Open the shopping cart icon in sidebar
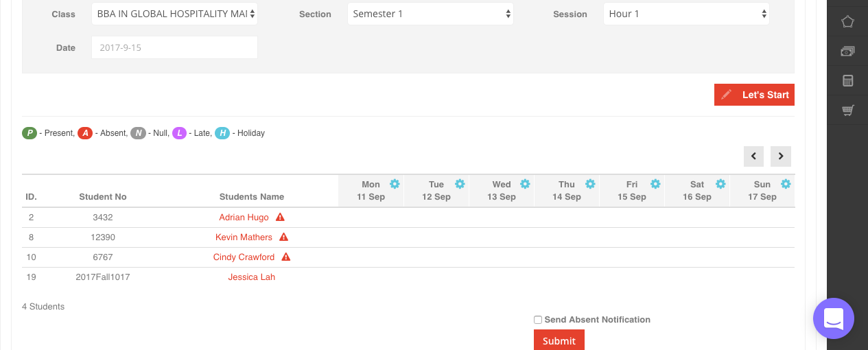 click(x=847, y=110)
